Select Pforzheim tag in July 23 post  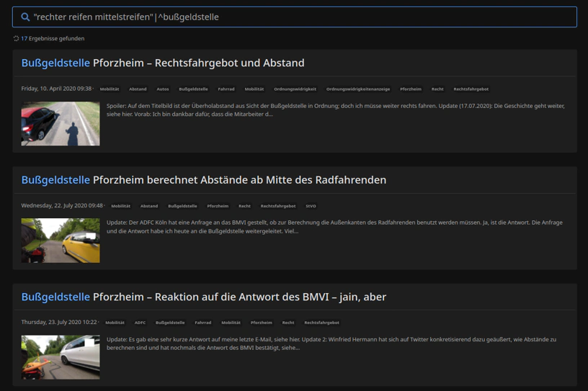[262, 323]
